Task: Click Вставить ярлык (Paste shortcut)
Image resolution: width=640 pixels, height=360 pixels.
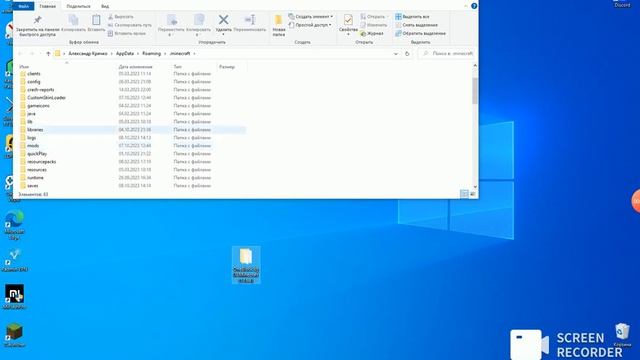Action: [127, 33]
